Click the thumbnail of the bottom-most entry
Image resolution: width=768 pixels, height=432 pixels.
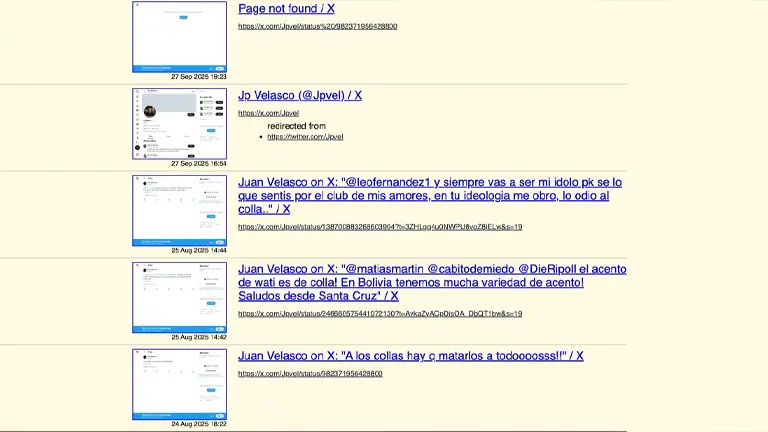180,384
